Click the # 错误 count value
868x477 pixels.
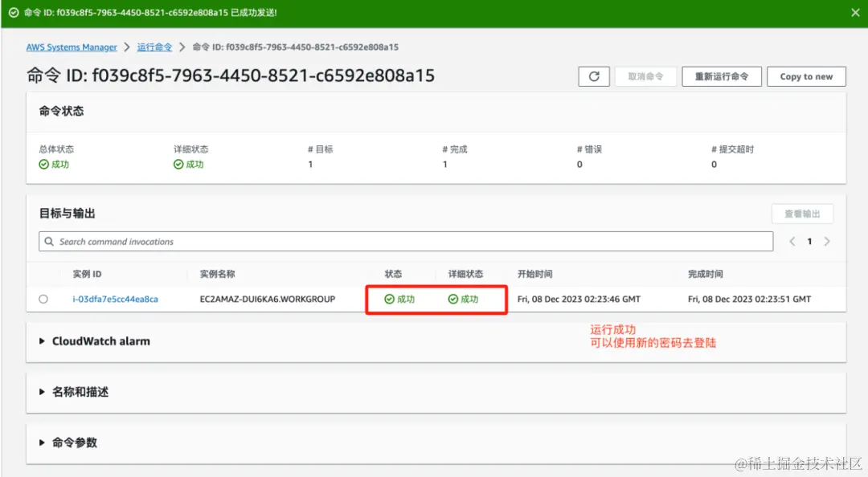pos(579,165)
